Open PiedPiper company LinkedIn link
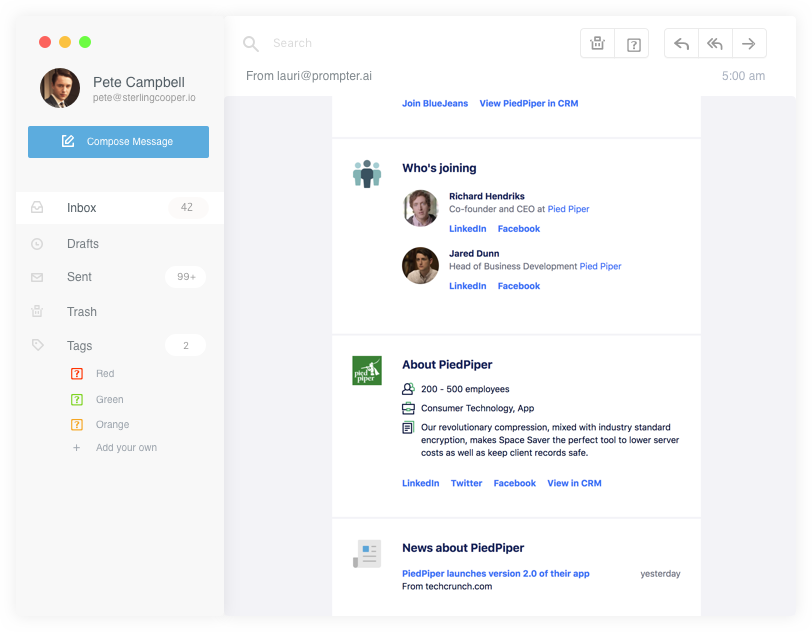812x632 pixels. coord(420,483)
